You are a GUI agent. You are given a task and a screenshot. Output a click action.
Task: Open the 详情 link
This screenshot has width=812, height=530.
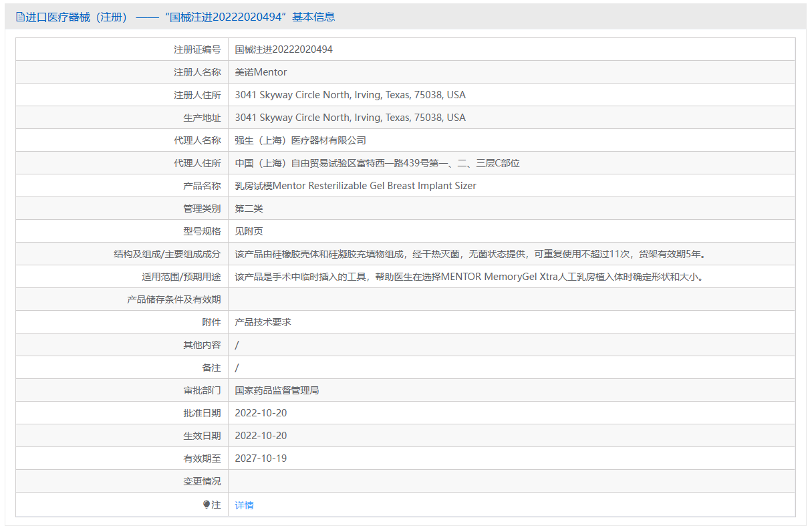point(244,505)
